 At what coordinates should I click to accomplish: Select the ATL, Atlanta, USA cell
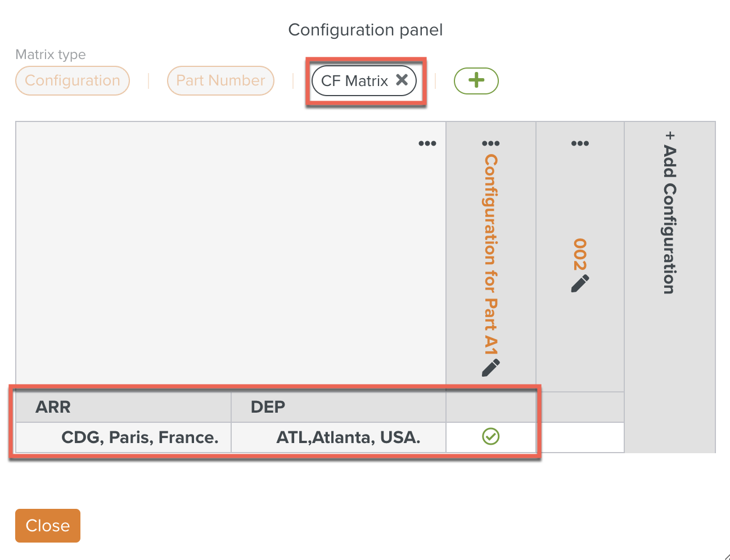click(348, 437)
